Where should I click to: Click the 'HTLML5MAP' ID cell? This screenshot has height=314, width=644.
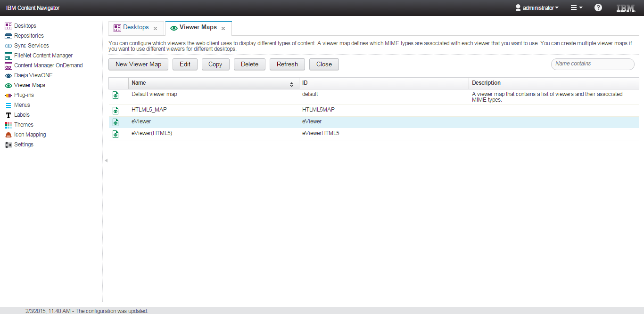[x=318, y=110]
